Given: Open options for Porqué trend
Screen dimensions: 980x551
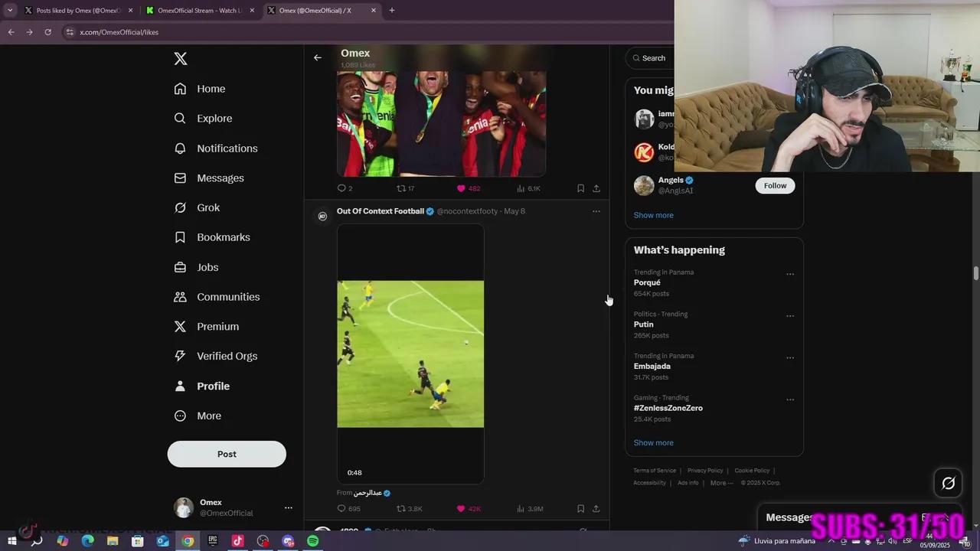Looking at the screenshot, I should [790, 274].
